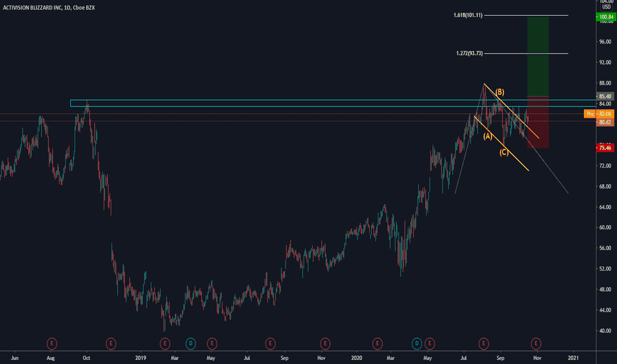This screenshot has width=617, height=364.
Task: Click the 96.00 tick on price axis
Action: 605,42
